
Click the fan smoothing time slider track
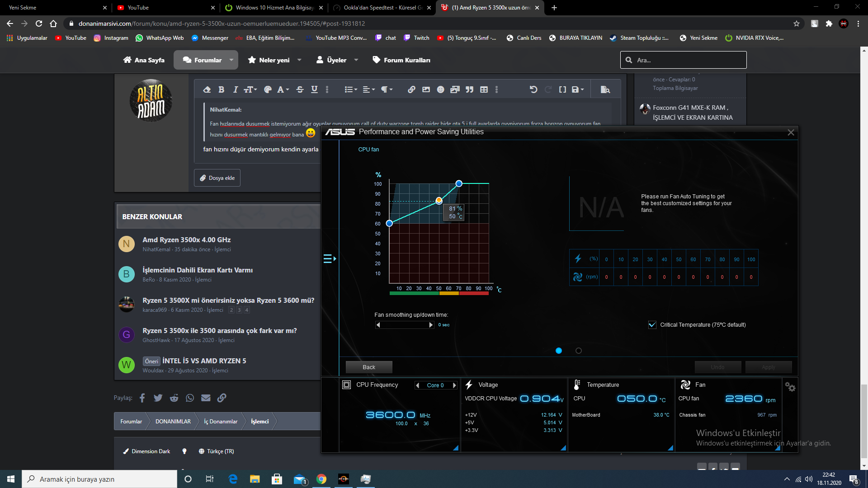(404, 325)
